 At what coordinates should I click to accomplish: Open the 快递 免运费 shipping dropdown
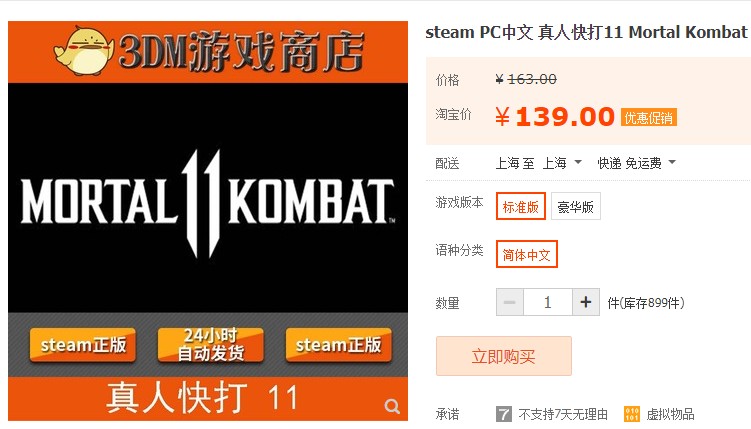[x=637, y=163]
